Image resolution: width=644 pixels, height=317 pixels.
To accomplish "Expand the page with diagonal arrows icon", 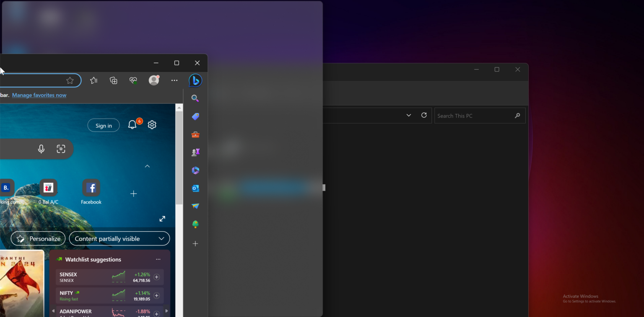I will click(162, 219).
